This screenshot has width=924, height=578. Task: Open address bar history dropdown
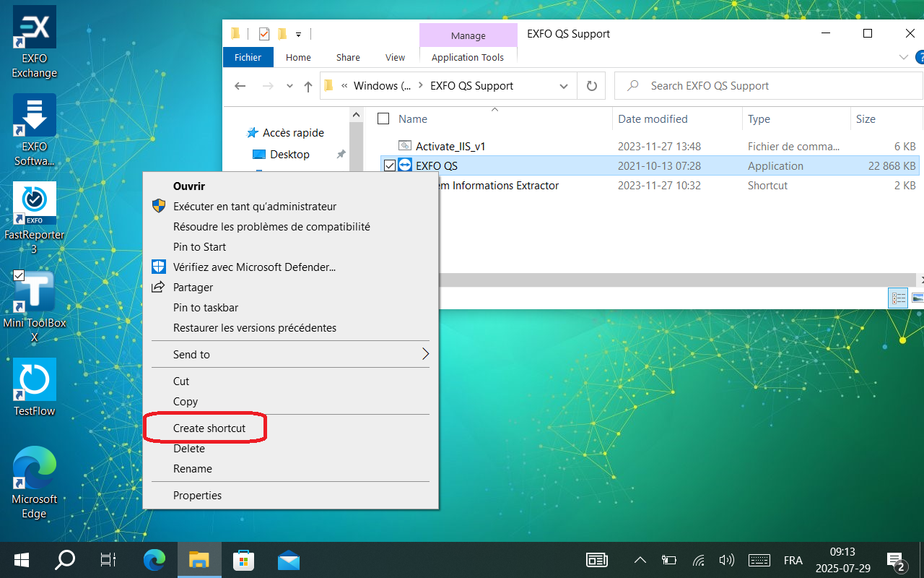pyautogui.click(x=564, y=86)
